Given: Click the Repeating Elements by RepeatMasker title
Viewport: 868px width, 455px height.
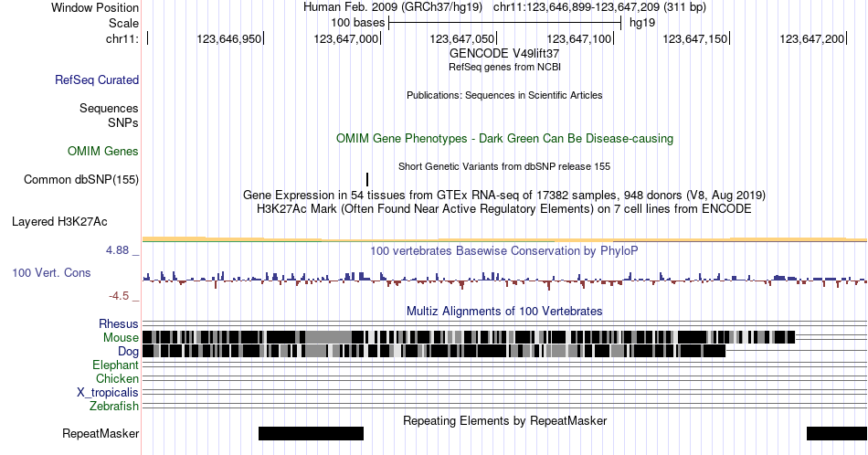Looking at the screenshot, I should click(x=505, y=420).
